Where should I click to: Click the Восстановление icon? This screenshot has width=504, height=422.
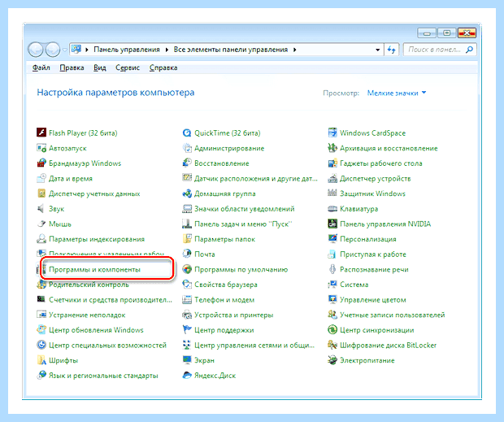[187, 163]
